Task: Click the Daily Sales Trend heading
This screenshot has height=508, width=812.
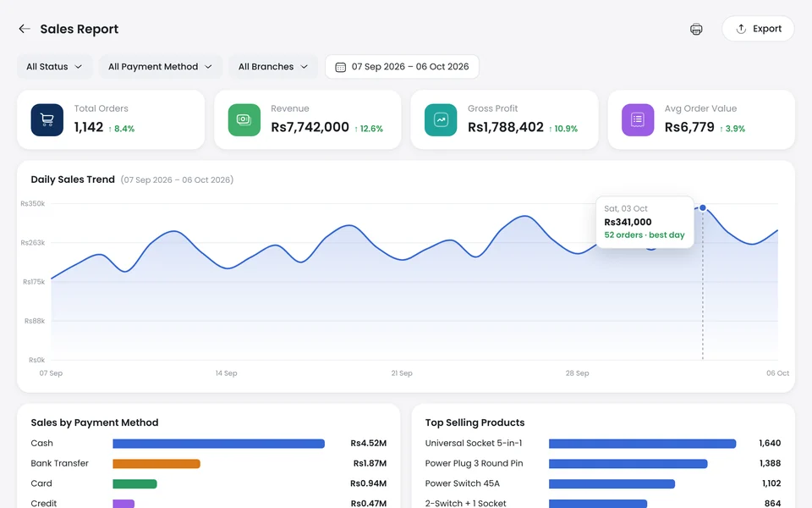Action: point(73,179)
